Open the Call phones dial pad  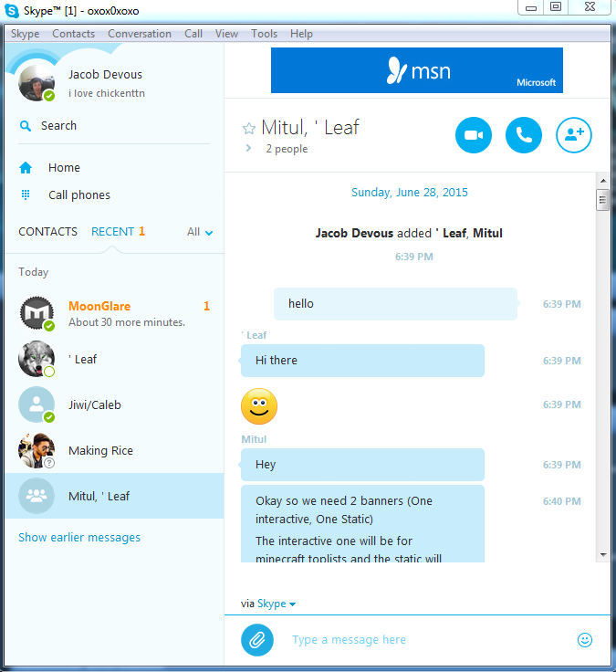[26, 195]
